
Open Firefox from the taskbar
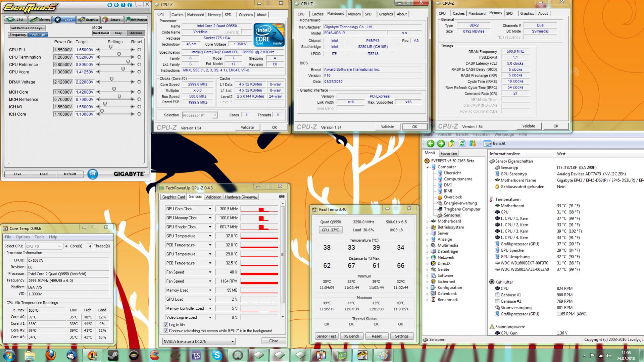[51, 355]
